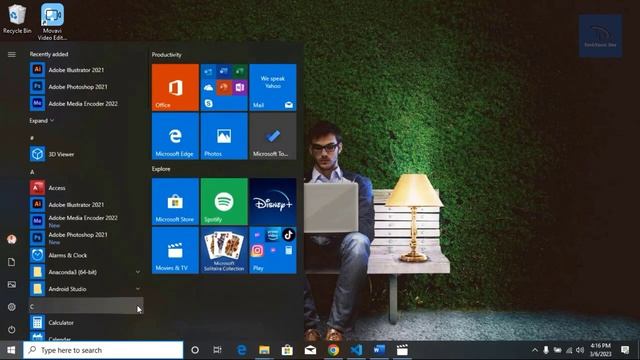The width and height of the screenshot is (640, 360).
Task: Expand the Start menu hamburger navigation
Action: coord(11,54)
